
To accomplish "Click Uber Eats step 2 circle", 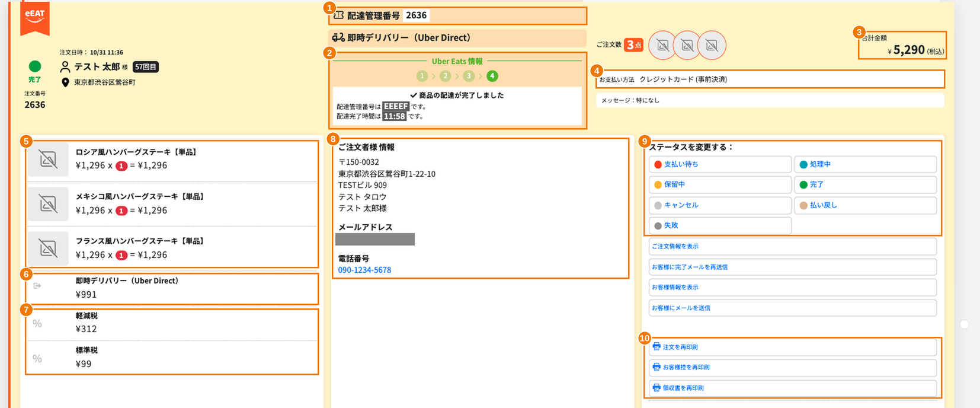I will [446, 76].
